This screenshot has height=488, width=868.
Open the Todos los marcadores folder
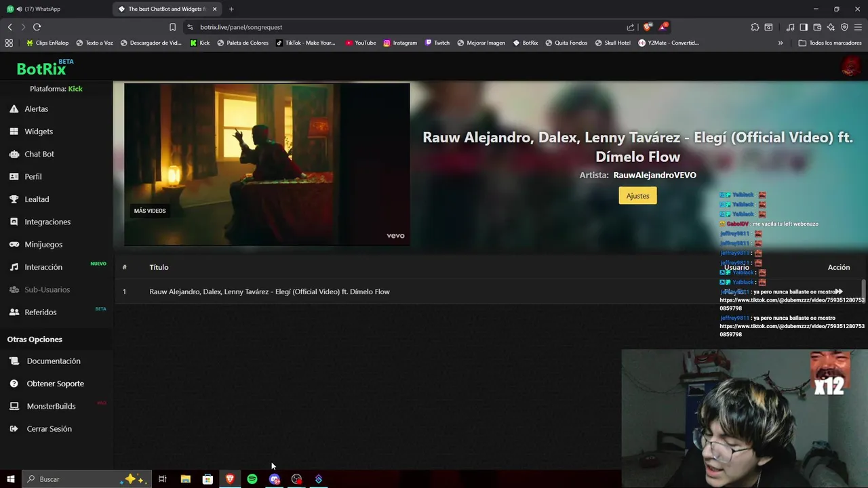(830, 43)
